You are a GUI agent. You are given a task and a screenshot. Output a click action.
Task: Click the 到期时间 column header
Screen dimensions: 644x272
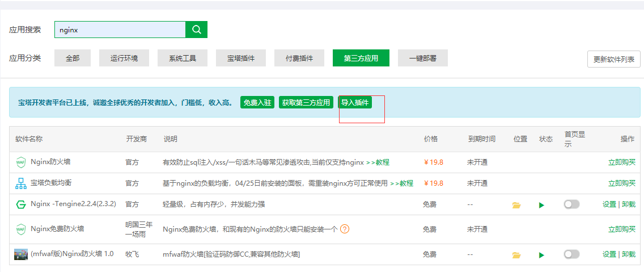click(481, 139)
